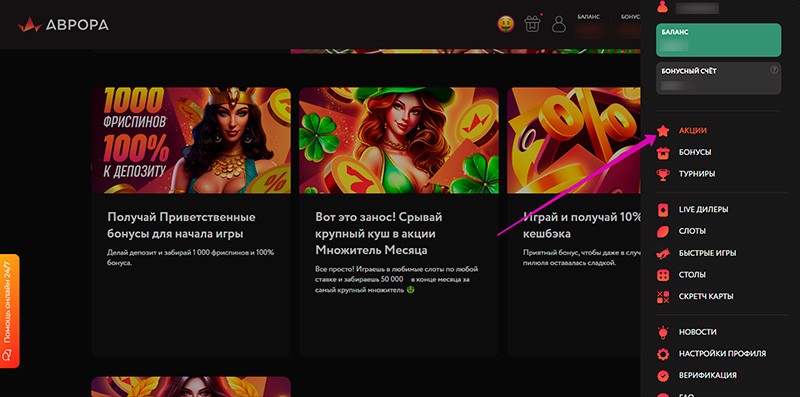
Task: Open the user profile icon in header
Action: click(x=559, y=24)
